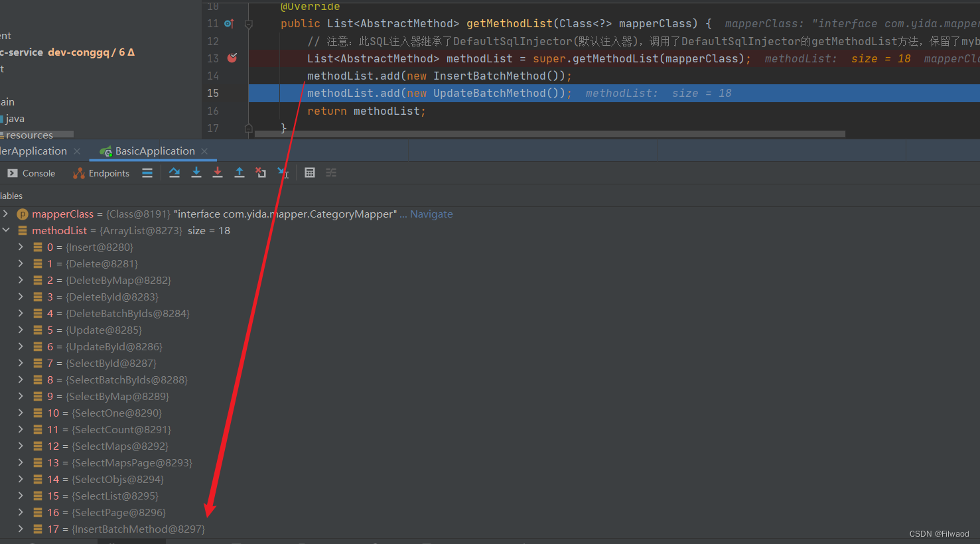Close the BasicApplication debug tab
The height and width of the screenshot is (544, 980).
[x=204, y=151]
